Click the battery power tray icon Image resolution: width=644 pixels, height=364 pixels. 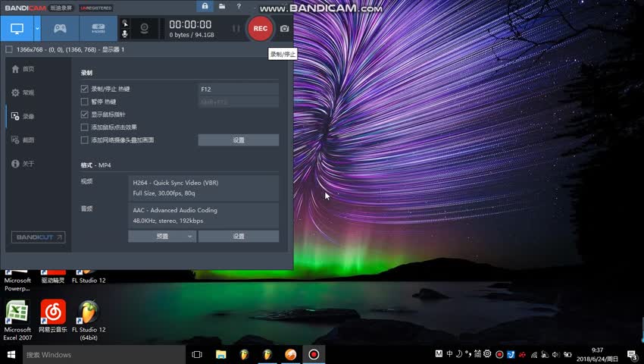[x=567, y=355]
